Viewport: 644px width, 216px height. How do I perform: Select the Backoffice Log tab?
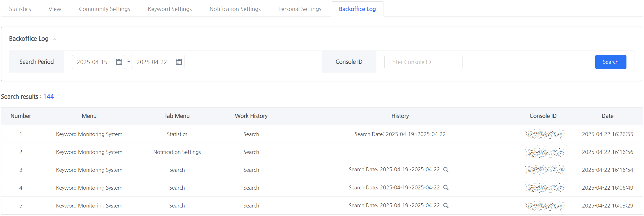click(357, 9)
